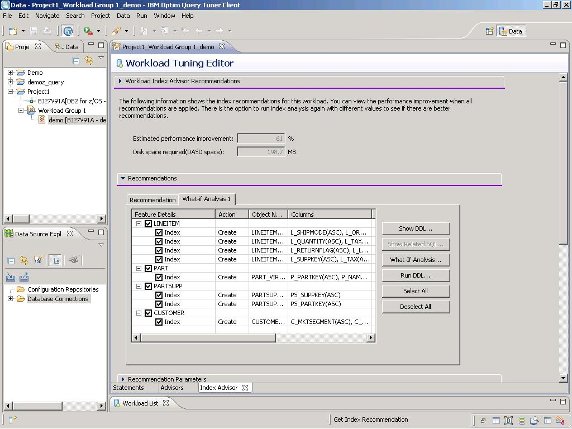Image resolution: width=572 pixels, height=429 pixels.
Task: Click the Deselect All button
Action: pyautogui.click(x=416, y=307)
